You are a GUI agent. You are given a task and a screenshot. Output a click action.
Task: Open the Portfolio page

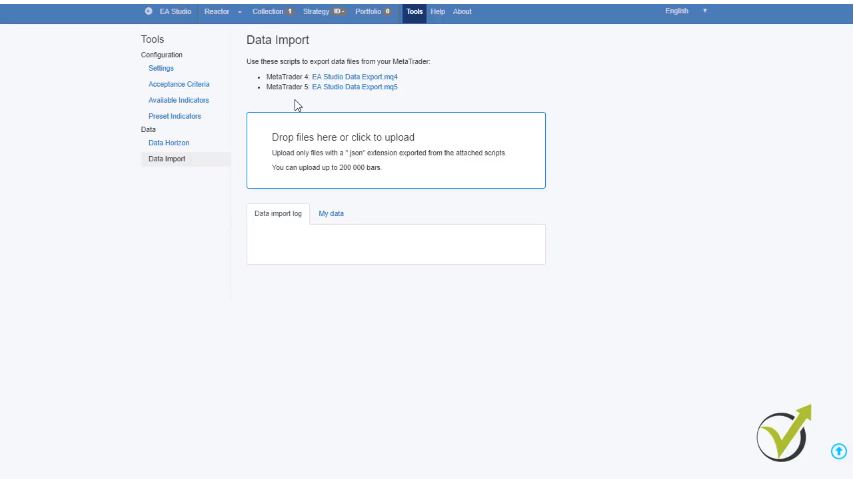(x=368, y=11)
